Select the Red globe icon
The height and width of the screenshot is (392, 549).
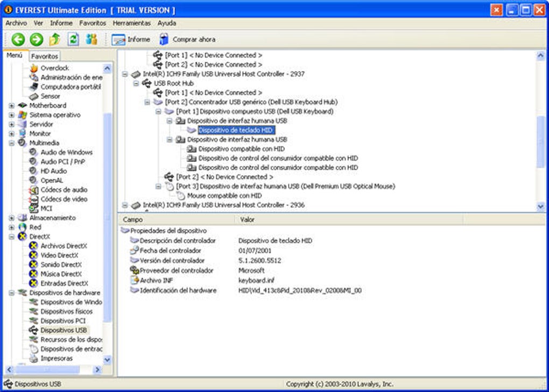tap(23, 227)
